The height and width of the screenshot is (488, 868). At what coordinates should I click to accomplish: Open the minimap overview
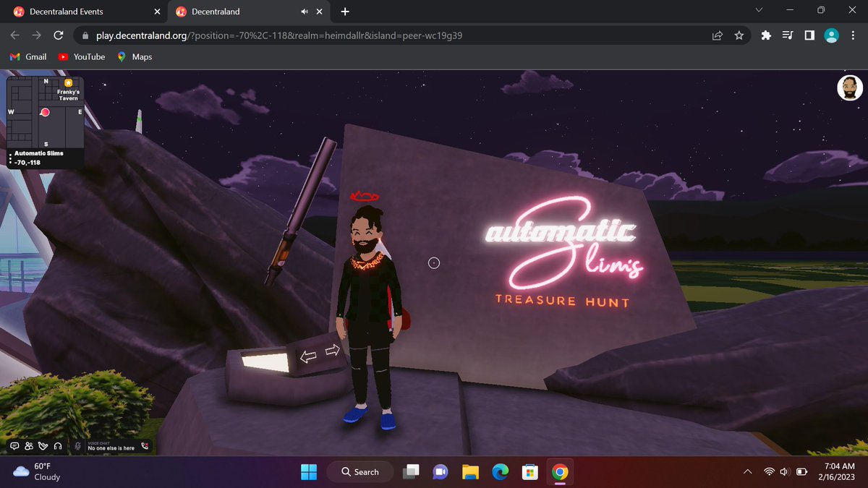[x=46, y=112]
